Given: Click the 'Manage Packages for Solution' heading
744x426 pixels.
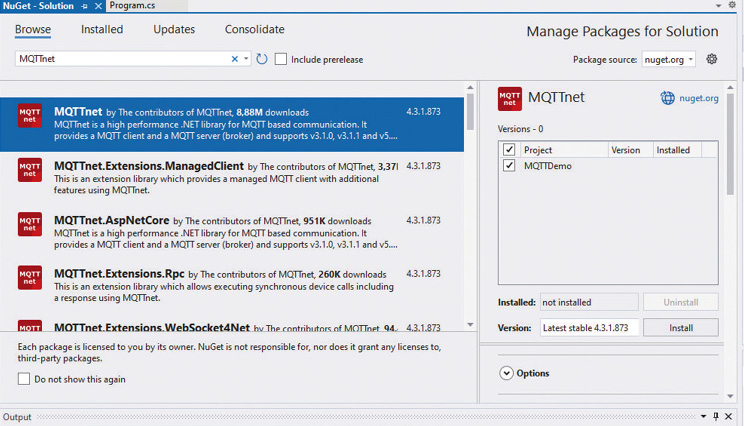Looking at the screenshot, I should [x=622, y=31].
